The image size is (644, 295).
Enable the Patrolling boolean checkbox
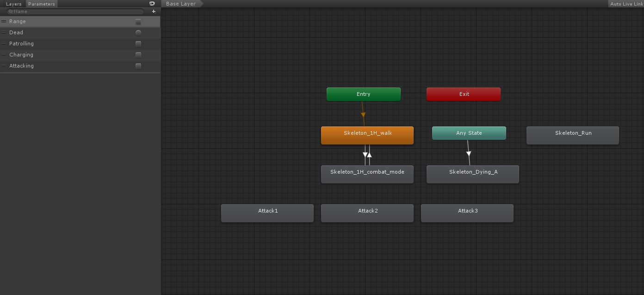pos(138,44)
